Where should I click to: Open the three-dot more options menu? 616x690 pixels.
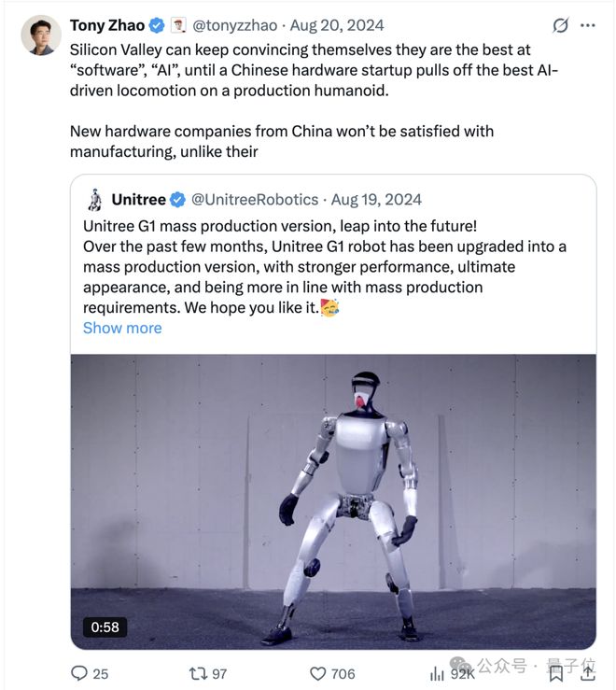pos(588,25)
